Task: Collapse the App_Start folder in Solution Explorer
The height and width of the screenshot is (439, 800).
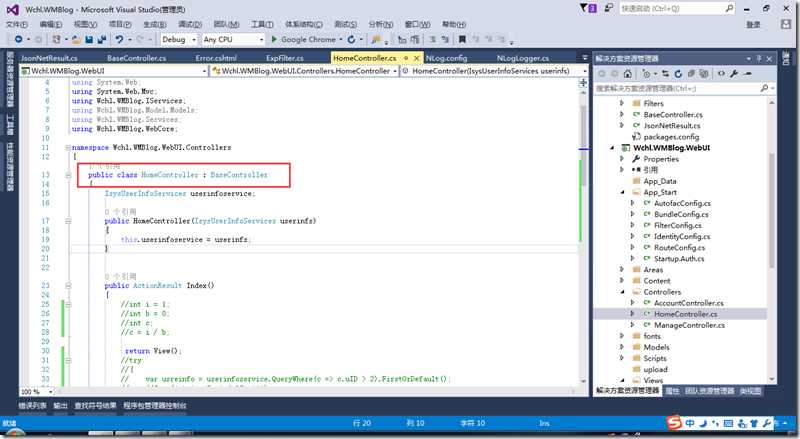Action: [622, 192]
